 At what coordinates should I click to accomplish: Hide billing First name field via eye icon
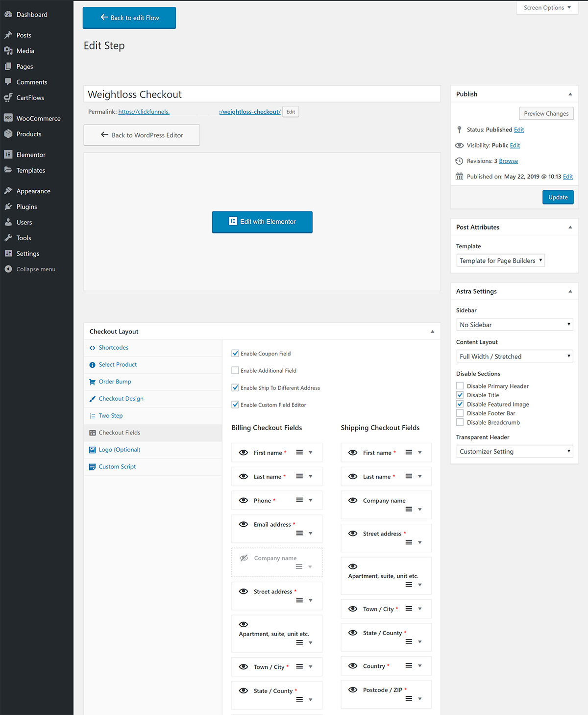point(244,453)
